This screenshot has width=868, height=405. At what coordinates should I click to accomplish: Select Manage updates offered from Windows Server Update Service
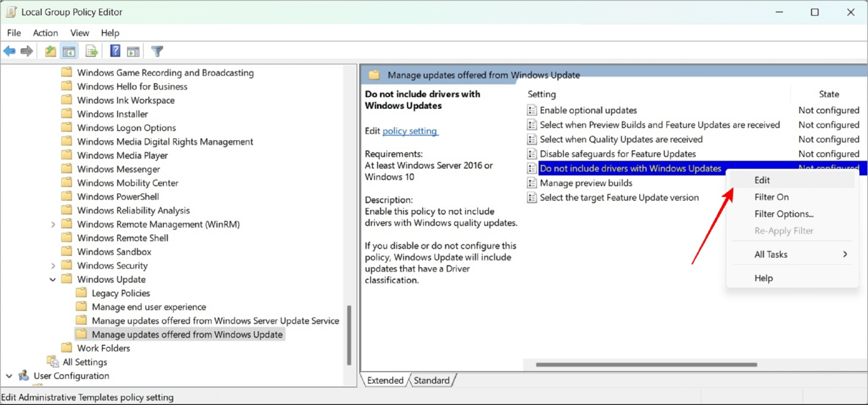215,320
